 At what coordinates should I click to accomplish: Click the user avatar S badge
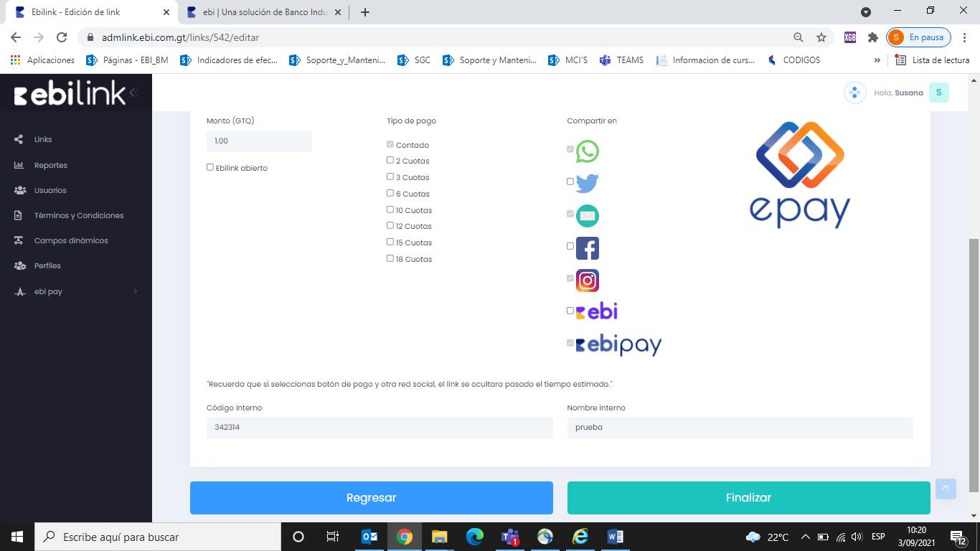tap(938, 93)
